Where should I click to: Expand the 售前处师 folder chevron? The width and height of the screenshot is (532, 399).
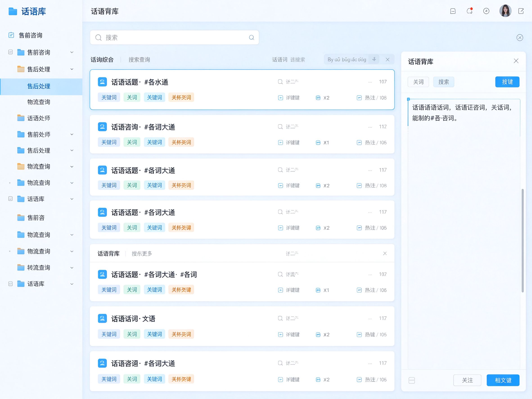tap(72, 134)
